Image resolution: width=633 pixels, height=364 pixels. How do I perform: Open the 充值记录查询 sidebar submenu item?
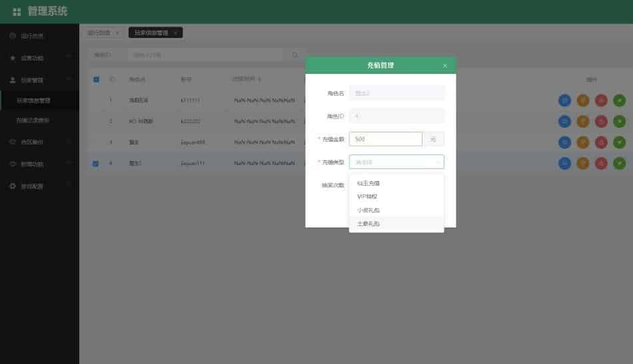coord(33,120)
